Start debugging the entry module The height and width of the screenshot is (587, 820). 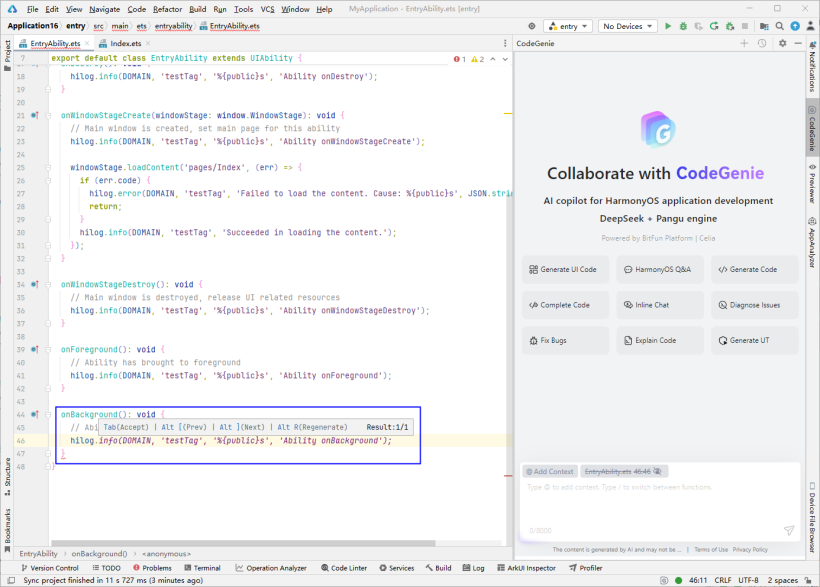click(x=684, y=26)
